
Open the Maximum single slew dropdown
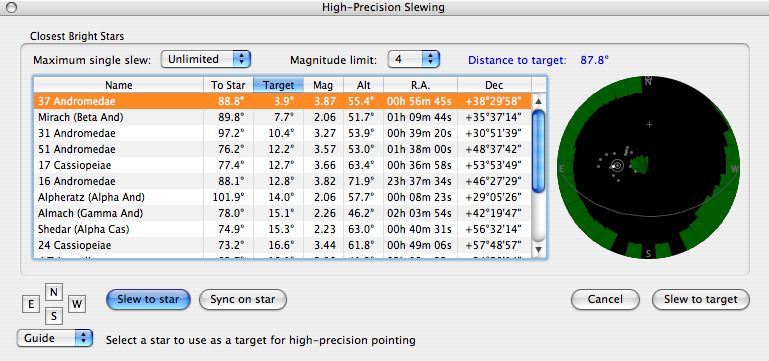pyautogui.click(x=206, y=59)
